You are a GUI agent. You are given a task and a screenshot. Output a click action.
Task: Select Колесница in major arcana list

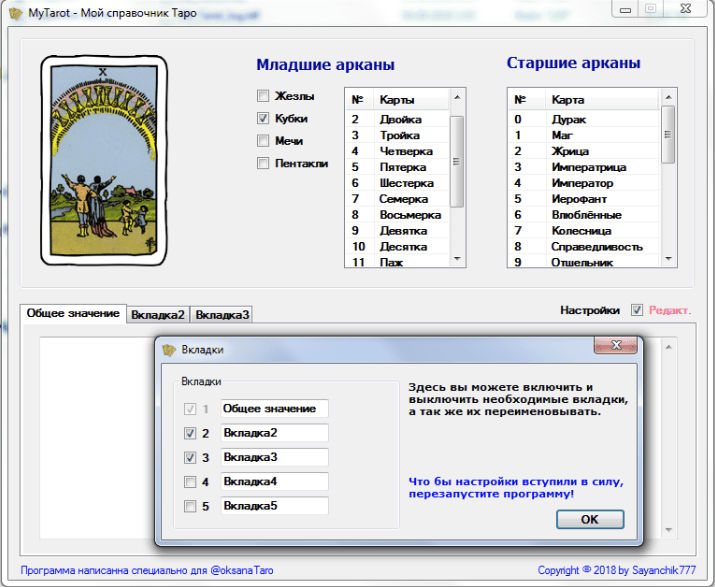pos(584,231)
